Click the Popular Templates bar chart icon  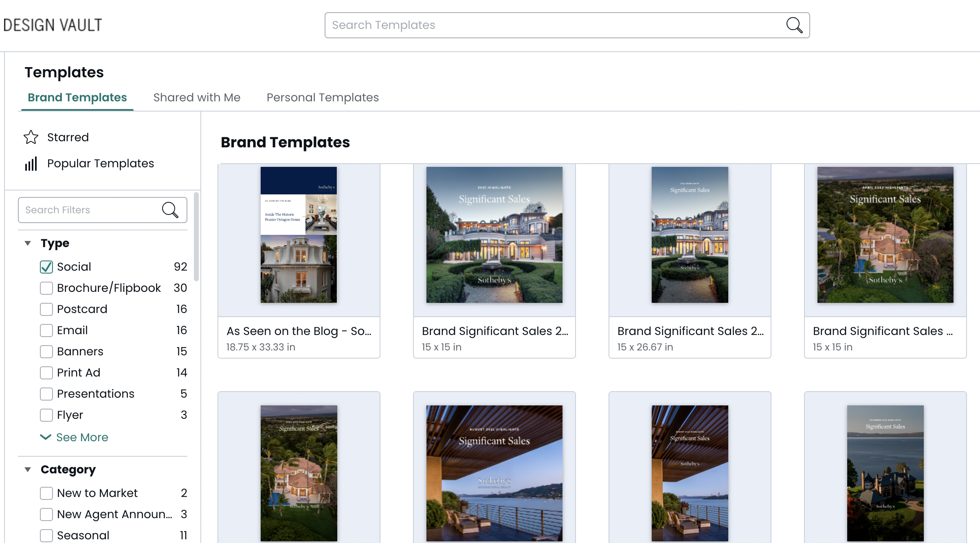(x=31, y=164)
